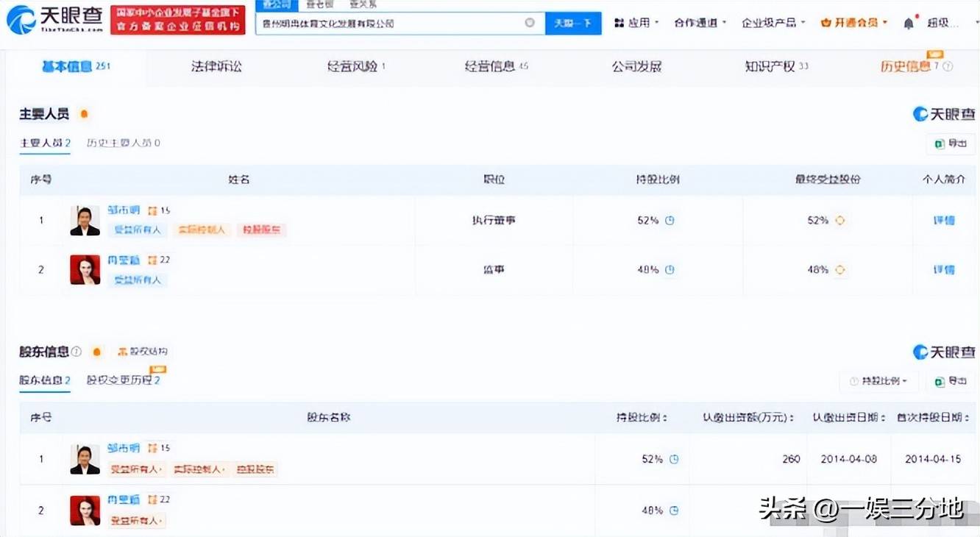Switch to 公司发展 tab

(636, 67)
